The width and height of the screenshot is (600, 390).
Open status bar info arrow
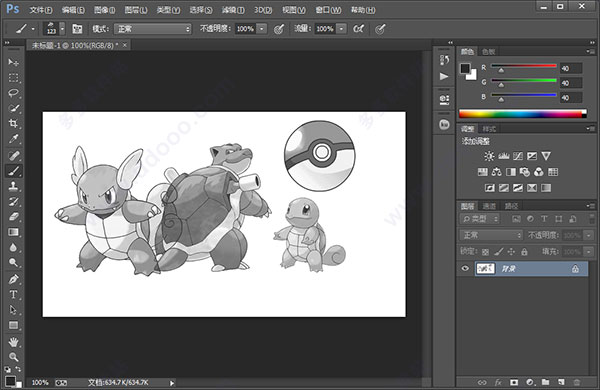pyautogui.click(x=172, y=383)
